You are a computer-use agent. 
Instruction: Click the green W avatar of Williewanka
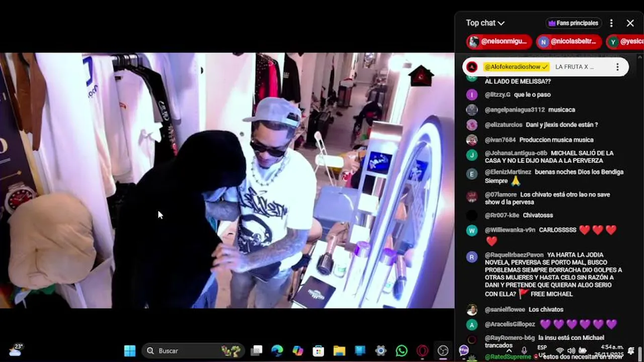[472, 231]
